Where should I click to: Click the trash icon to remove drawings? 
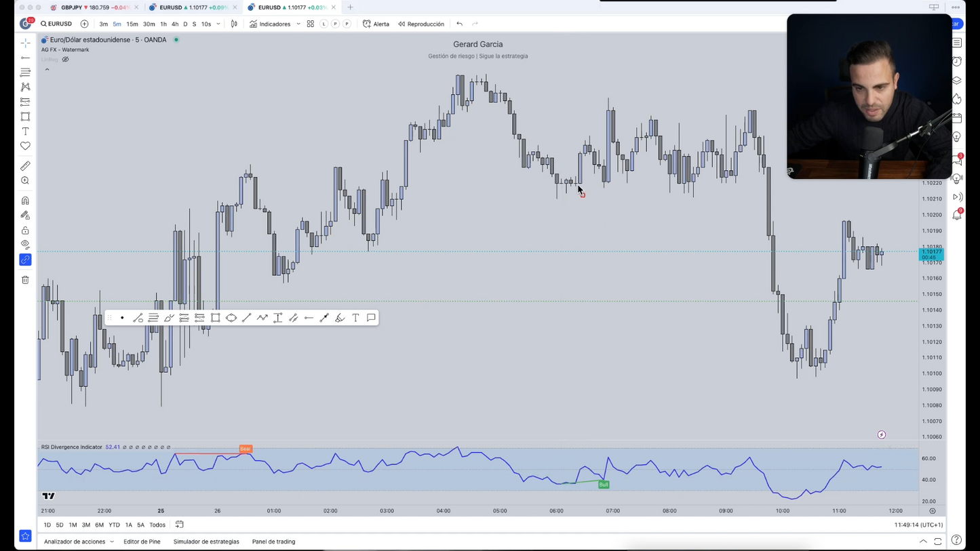click(25, 280)
